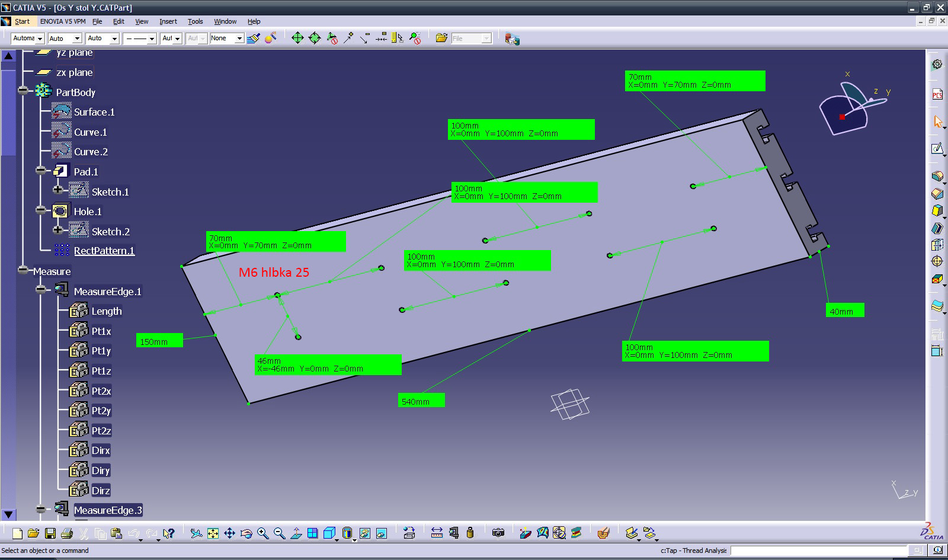The width and height of the screenshot is (948, 560).
Task: Open the Tools menu
Action: (195, 21)
